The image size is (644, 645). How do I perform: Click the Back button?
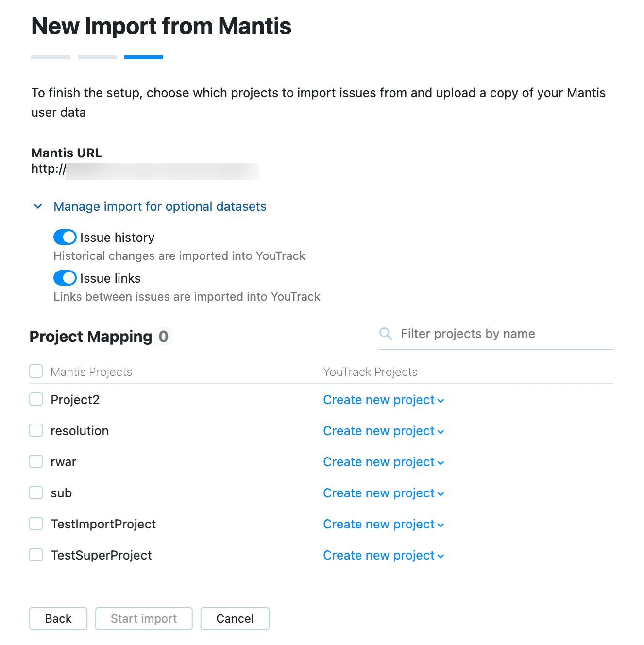point(58,618)
